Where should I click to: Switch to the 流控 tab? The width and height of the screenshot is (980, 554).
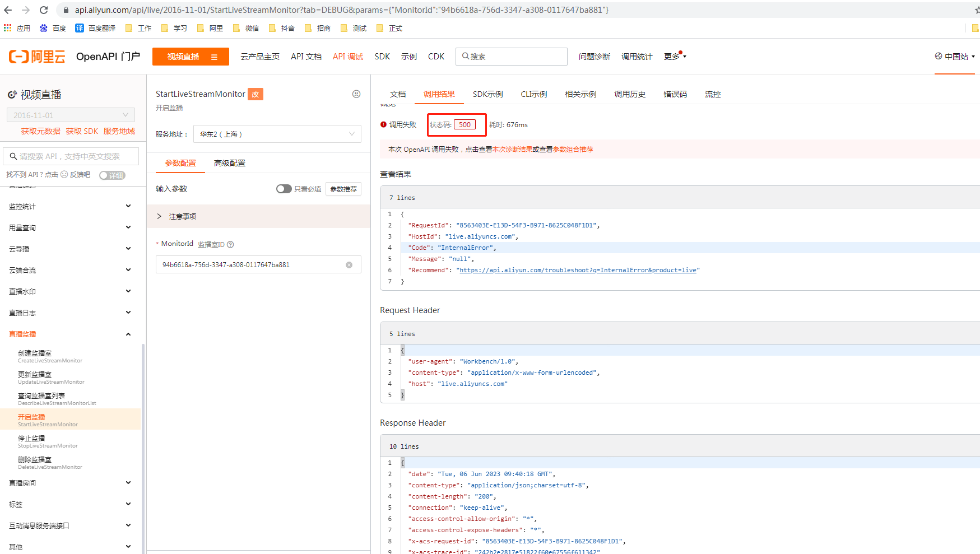pyautogui.click(x=713, y=94)
